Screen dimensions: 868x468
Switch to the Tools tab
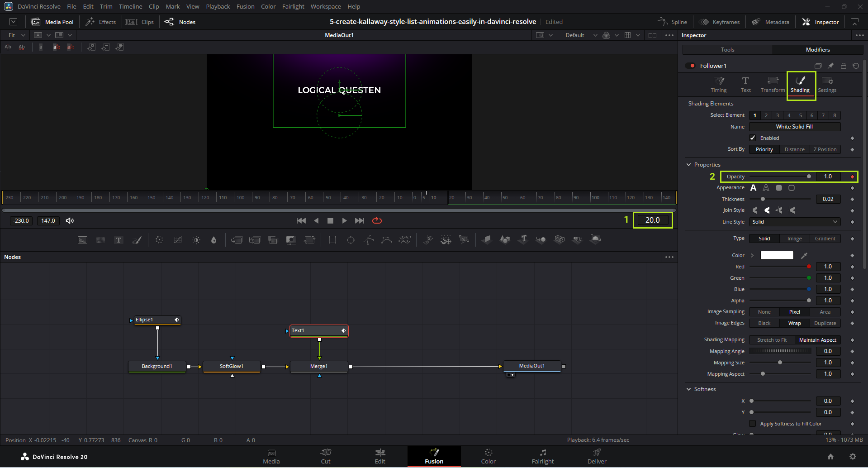pyautogui.click(x=727, y=50)
